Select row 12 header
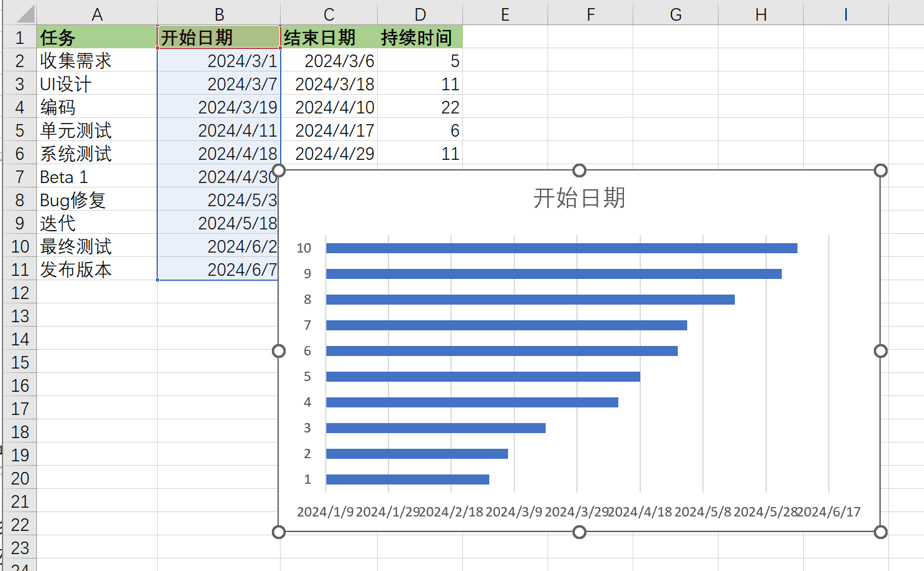Viewport: 924px width, 571px height. point(20,292)
